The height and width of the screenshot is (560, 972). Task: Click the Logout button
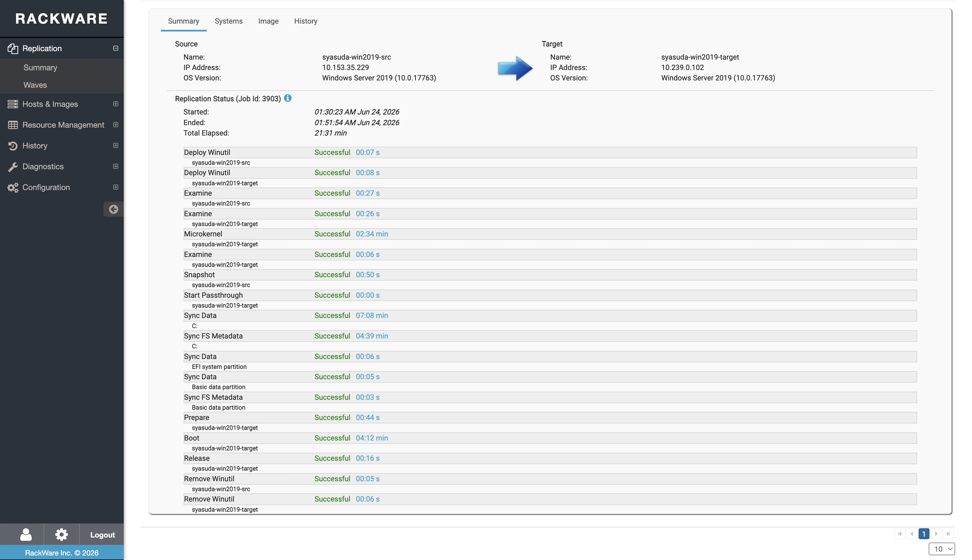(x=102, y=535)
